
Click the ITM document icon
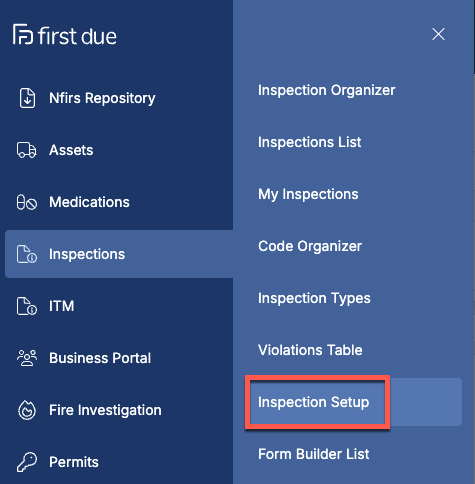27,306
